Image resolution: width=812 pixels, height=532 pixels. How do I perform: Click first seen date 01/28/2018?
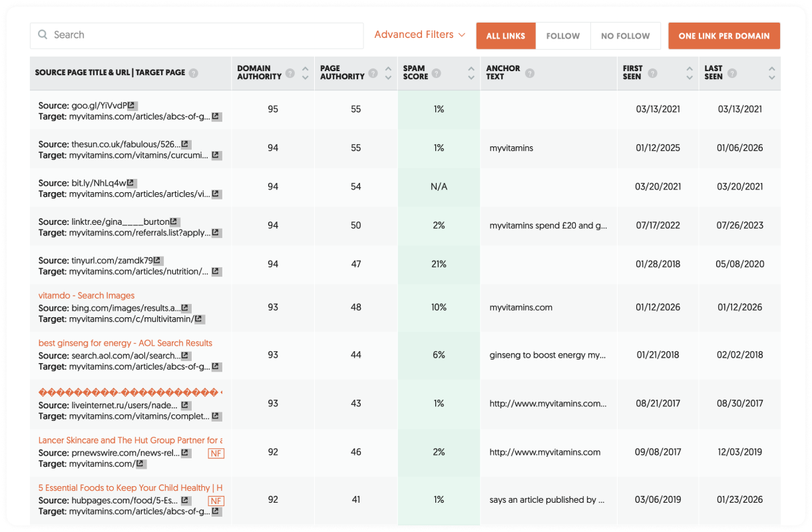tap(658, 264)
